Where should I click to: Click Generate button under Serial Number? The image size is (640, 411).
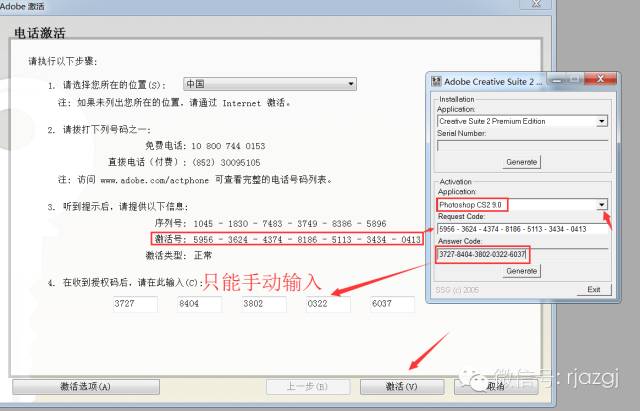click(522, 162)
